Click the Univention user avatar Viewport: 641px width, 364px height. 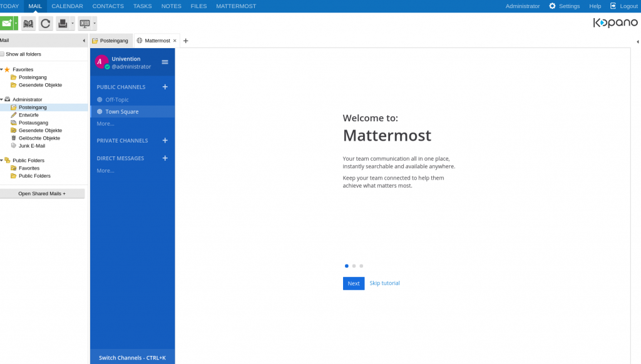click(x=101, y=62)
